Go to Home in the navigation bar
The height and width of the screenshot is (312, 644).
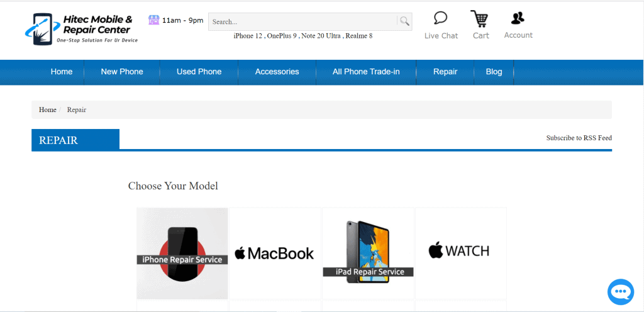(x=62, y=72)
